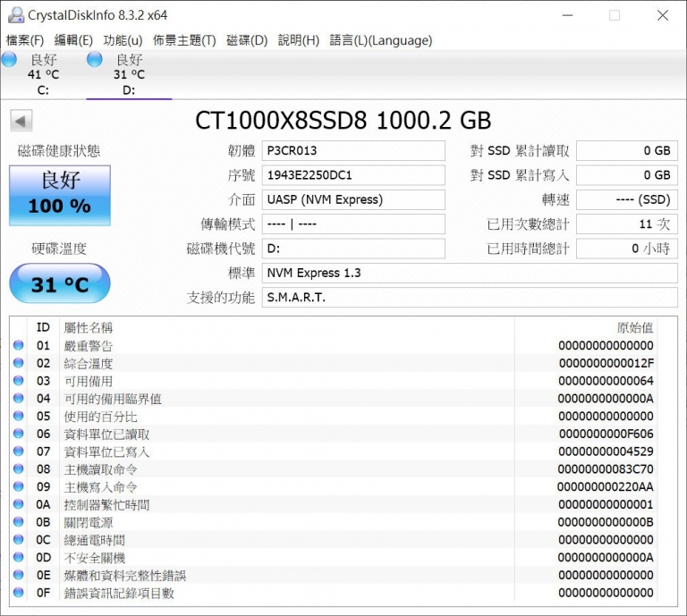Select the D: drive tab at 31 °C
This screenshot has height=616, width=687.
[129, 75]
